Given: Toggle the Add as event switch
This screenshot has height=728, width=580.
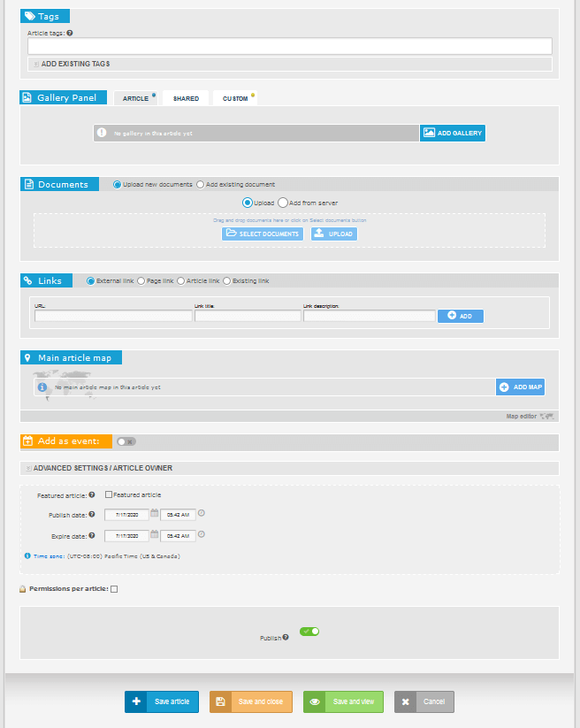Looking at the screenshot, I should pos(126,441).
